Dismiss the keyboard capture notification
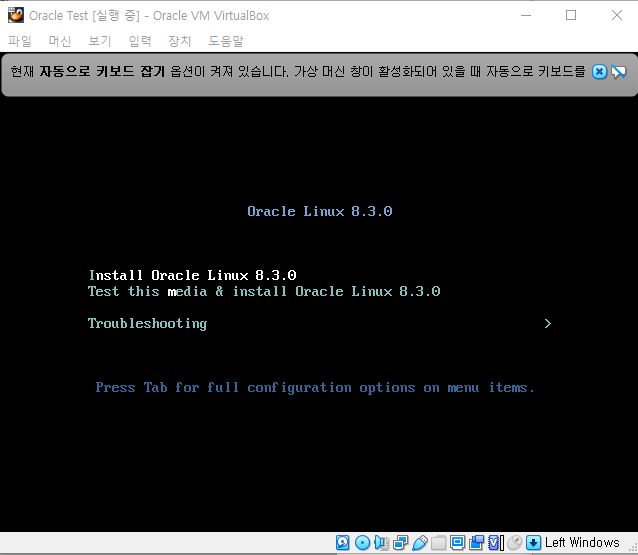 click(x=599, y=72)
